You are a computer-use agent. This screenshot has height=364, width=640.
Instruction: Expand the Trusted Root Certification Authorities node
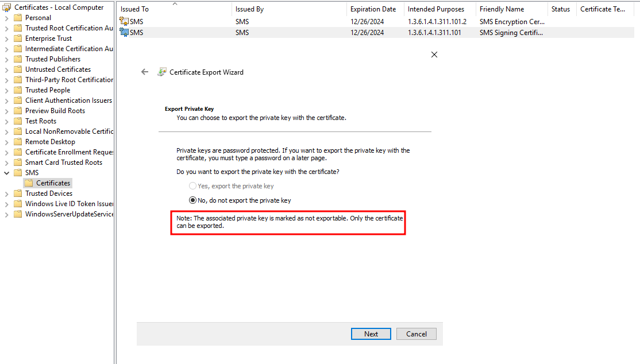click(6, 28)
